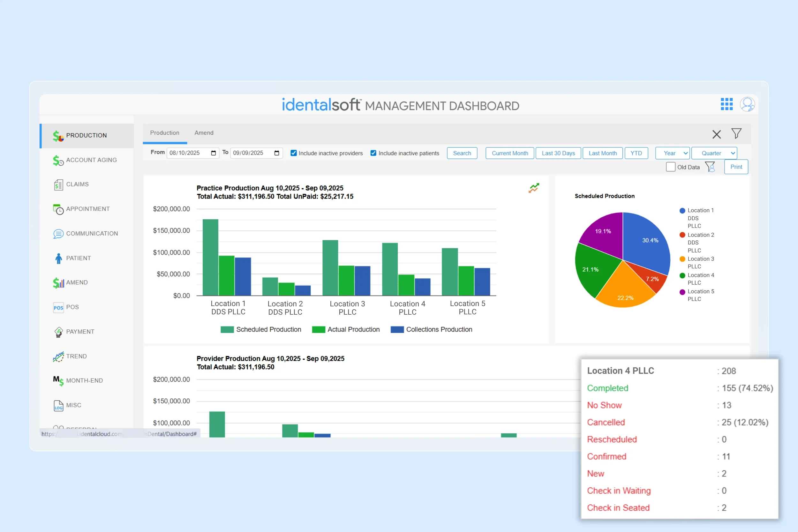Enable the Old Data checkbox
This screenshot has height=532, width=798.
670,167
